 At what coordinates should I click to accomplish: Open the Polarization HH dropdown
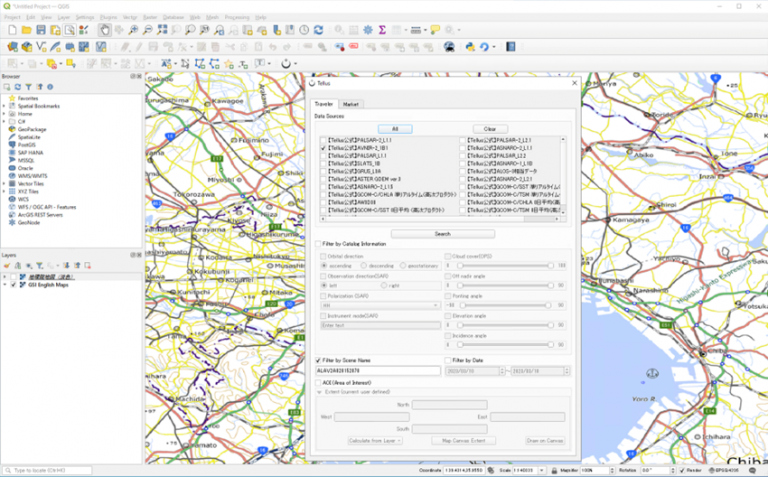tap(380, 306)
